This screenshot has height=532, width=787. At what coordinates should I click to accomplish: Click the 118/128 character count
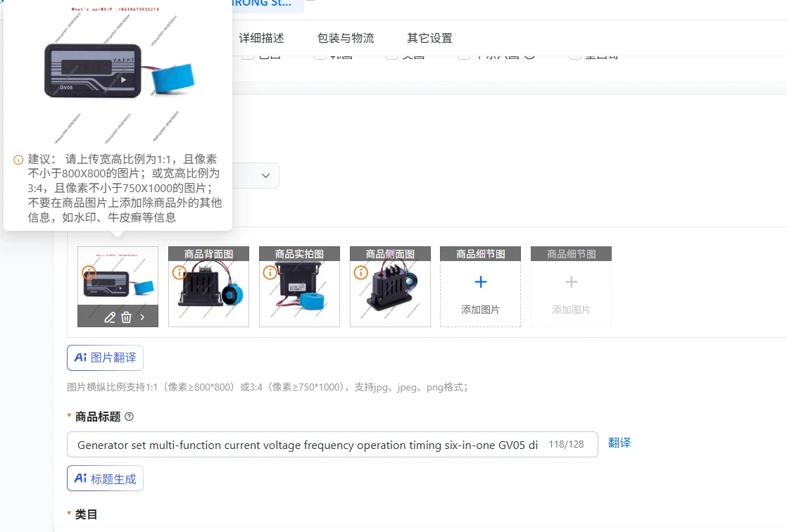click(566, 444)
